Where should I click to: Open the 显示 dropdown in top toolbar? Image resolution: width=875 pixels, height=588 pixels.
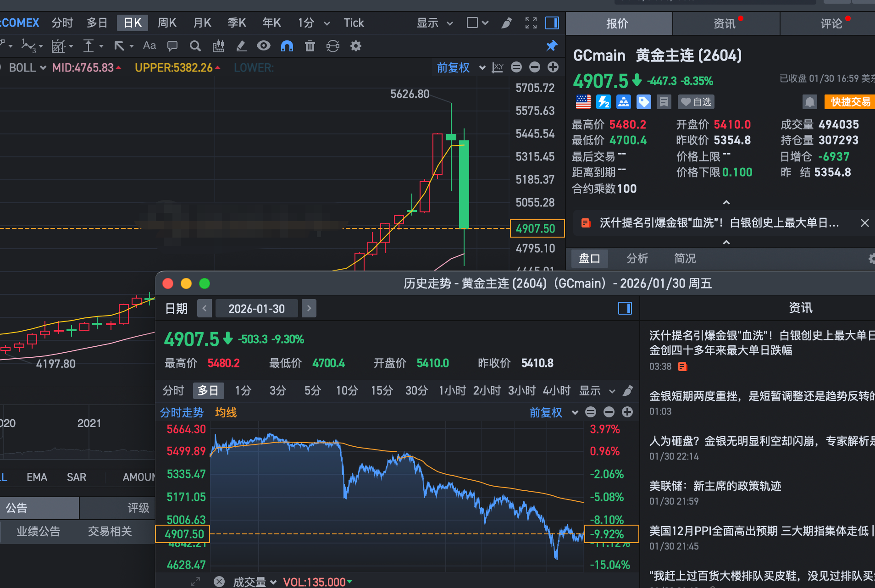434,23
